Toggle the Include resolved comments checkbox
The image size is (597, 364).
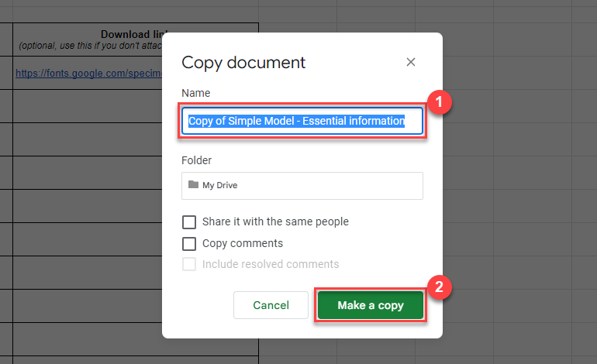(x=189, y=265)
